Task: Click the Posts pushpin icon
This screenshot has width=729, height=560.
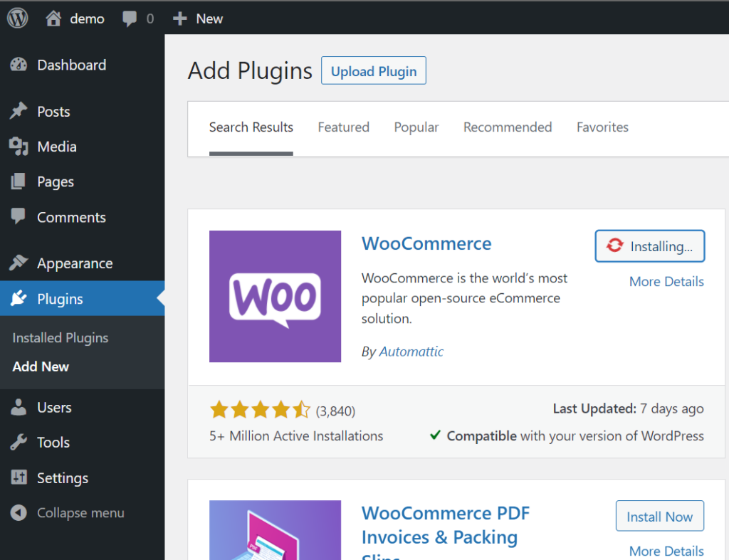Action: click(19, 111)
